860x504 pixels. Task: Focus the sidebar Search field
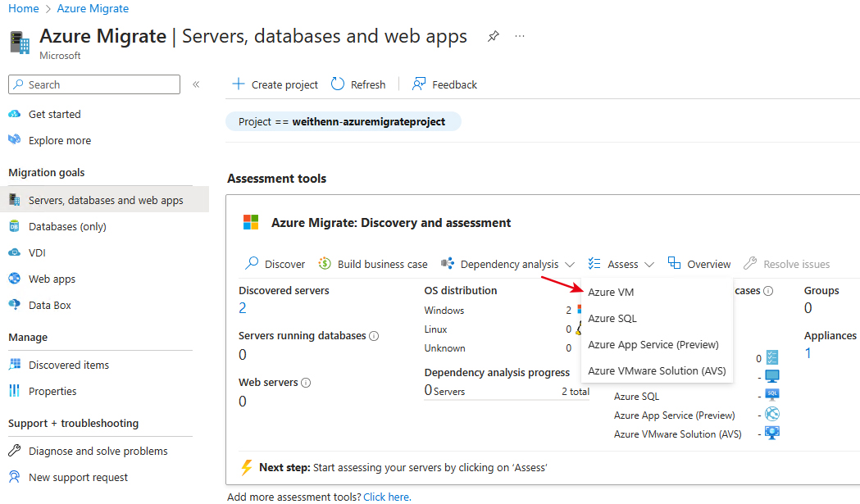tap(94, 84)
